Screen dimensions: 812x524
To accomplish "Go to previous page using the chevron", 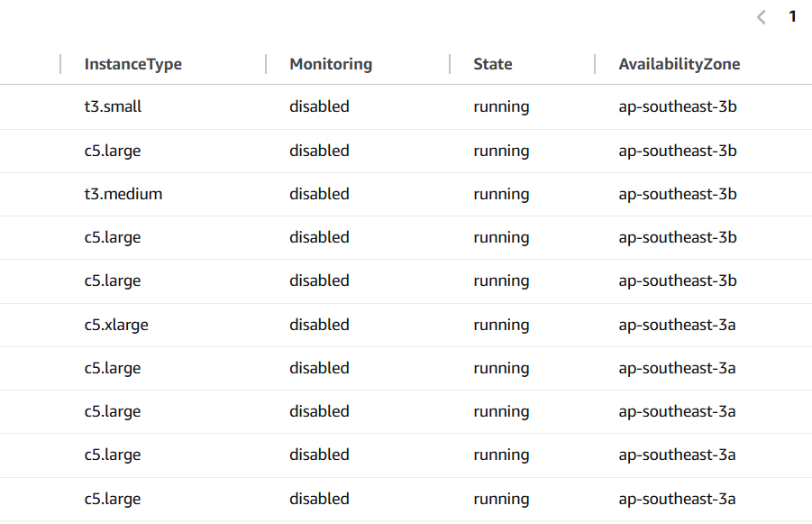I will 762,17.
